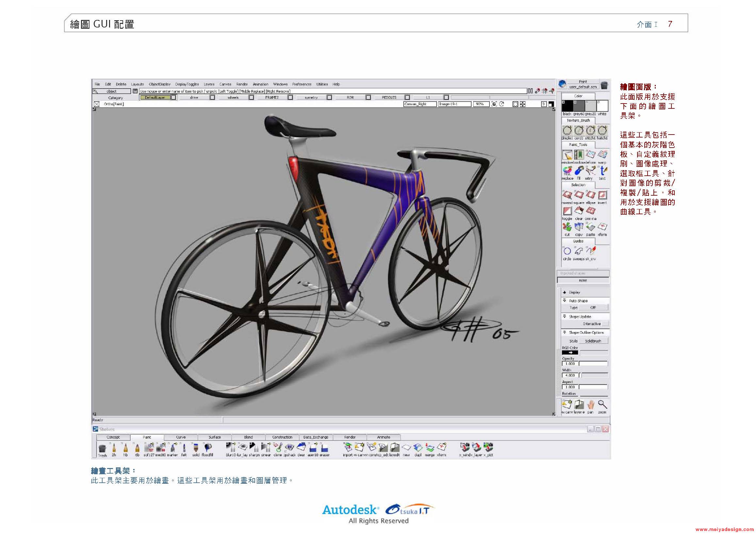The width and height of the screenshot is (756, 534).
Task: Toggle the wheels layer checkbox
Action: coord(251,97)
